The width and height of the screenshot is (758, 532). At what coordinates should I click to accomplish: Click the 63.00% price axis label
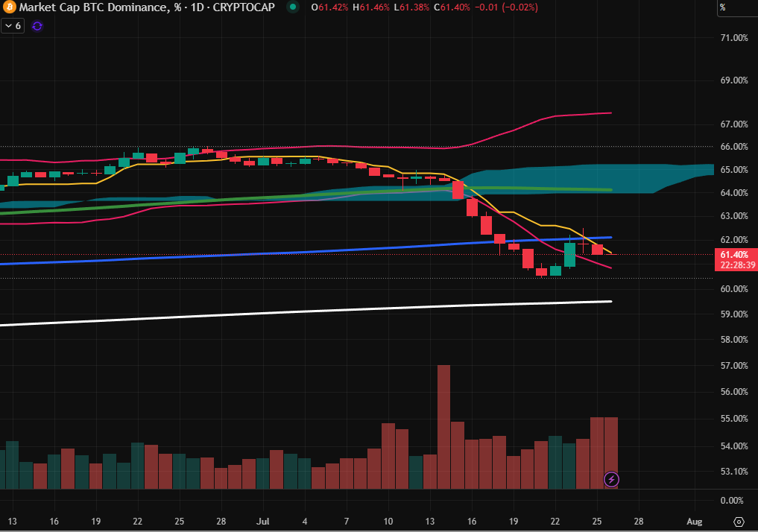coord(734,216)
